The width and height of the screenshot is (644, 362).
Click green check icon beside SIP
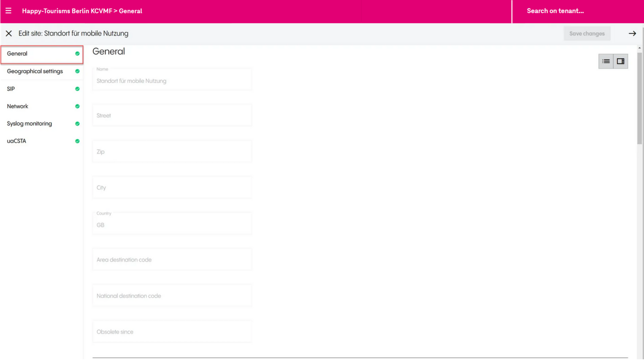tap(77, 89)
